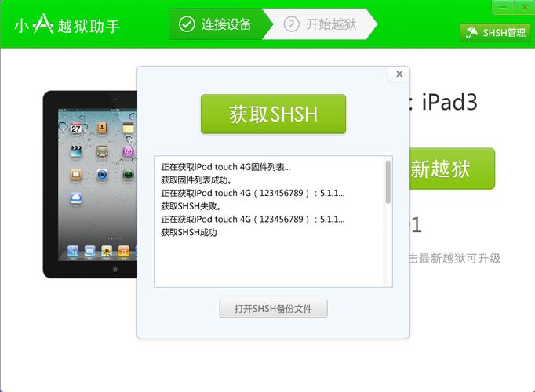
Task: Click the yellow Notes icon on the iPad
Action: pyautogui.click(x=129, y=128)
